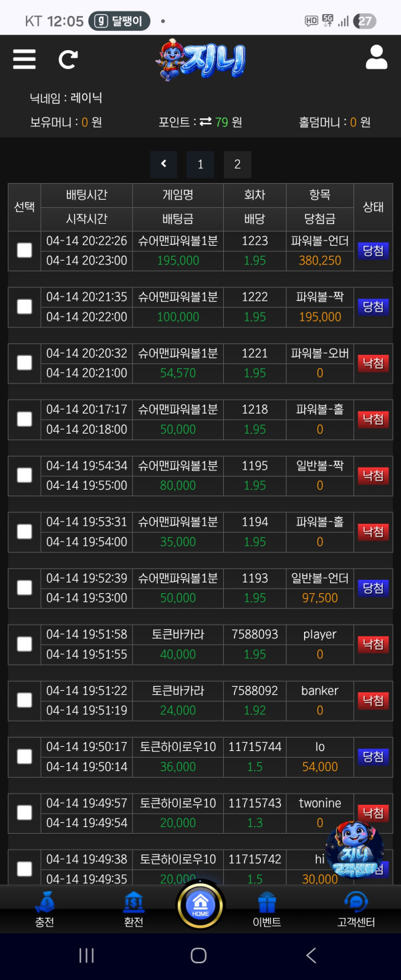
Task: Tap 낙첨 status of round 1221
Action: pyautogui.click(x=374, y=363)
